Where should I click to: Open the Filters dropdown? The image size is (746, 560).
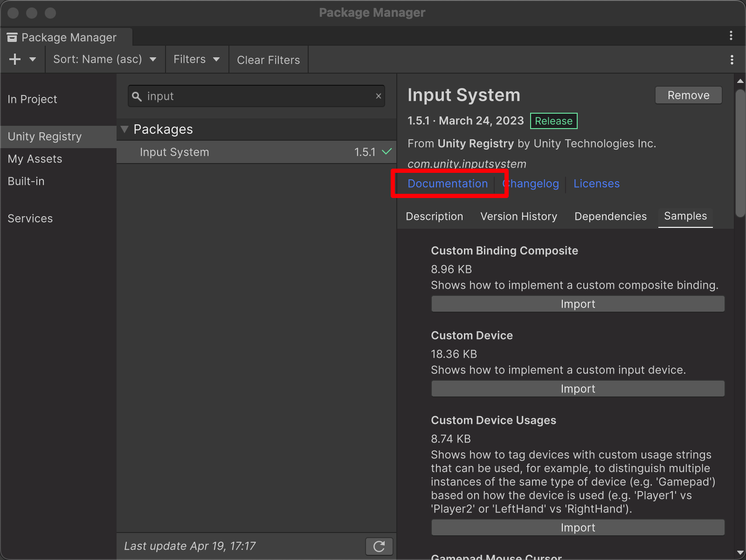tap(197, 59)
